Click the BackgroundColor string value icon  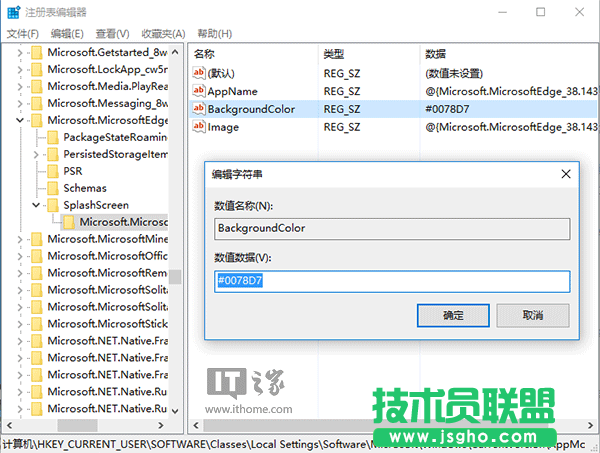click(199, 109)
